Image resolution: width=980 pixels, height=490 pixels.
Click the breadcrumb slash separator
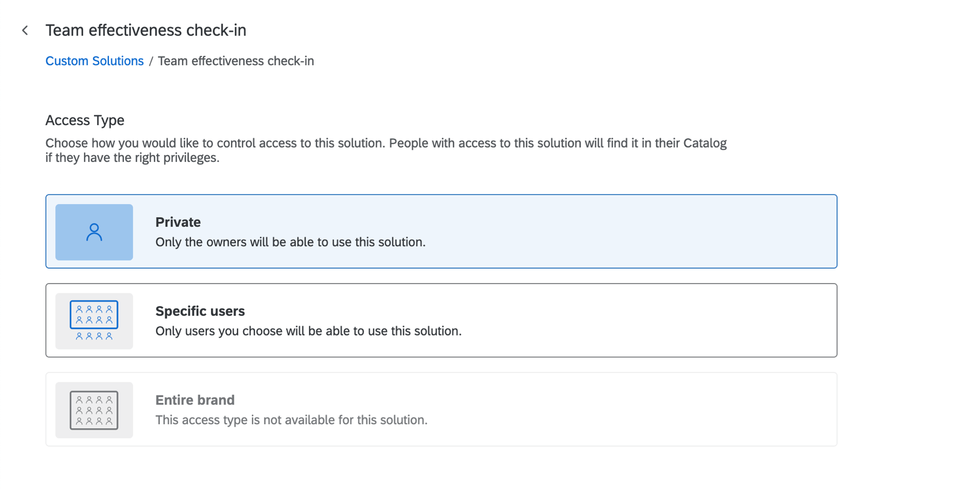coord(151,61)
